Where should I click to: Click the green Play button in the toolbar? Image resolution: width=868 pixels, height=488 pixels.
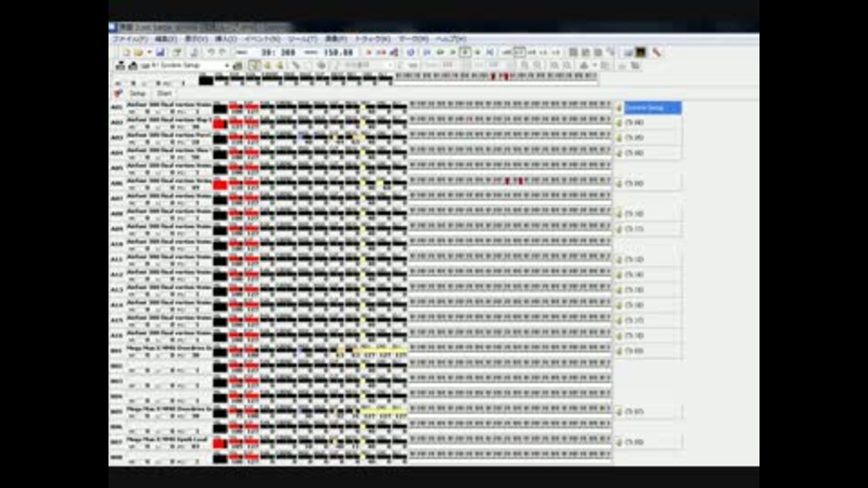(x=453, y=52)
